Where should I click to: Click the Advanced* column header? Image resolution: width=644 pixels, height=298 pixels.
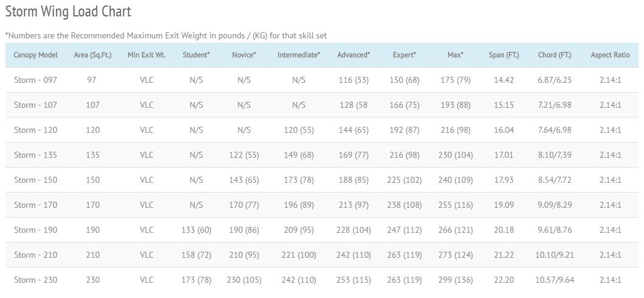[x=353, y=55]
